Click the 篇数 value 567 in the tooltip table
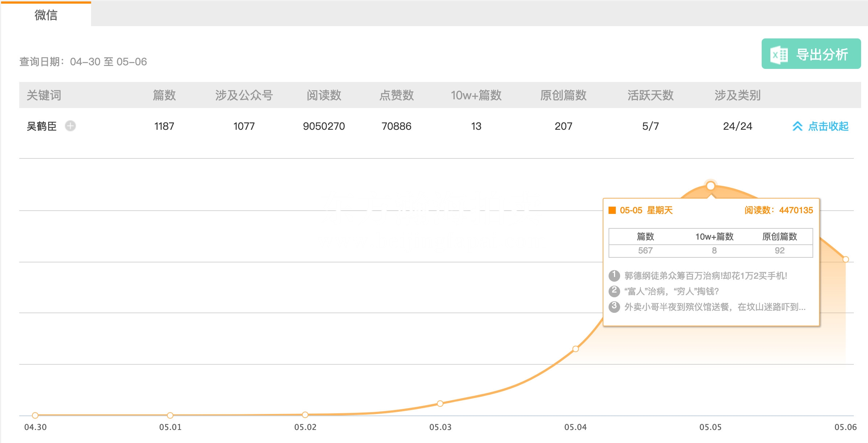Viewport: 868px width, 443px height. point(646,251)
